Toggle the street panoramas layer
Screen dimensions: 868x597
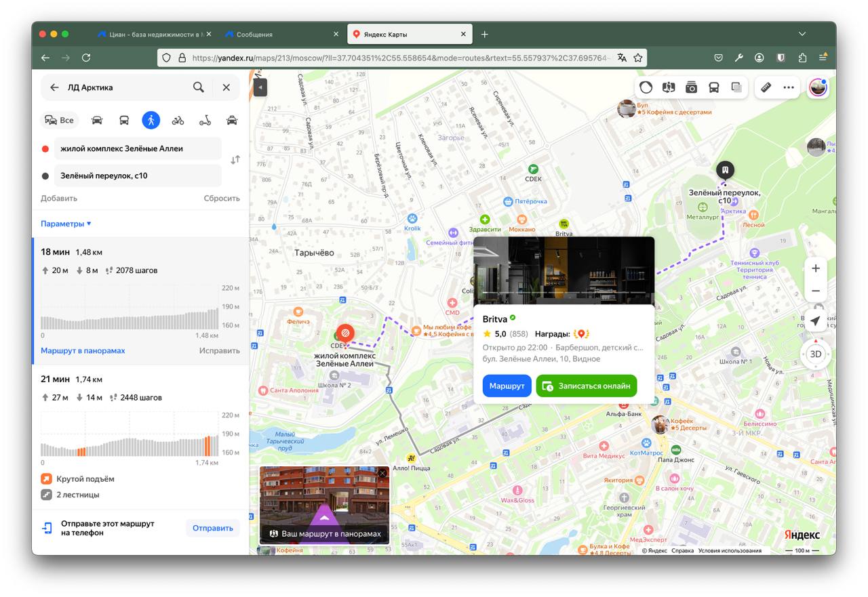669,87
